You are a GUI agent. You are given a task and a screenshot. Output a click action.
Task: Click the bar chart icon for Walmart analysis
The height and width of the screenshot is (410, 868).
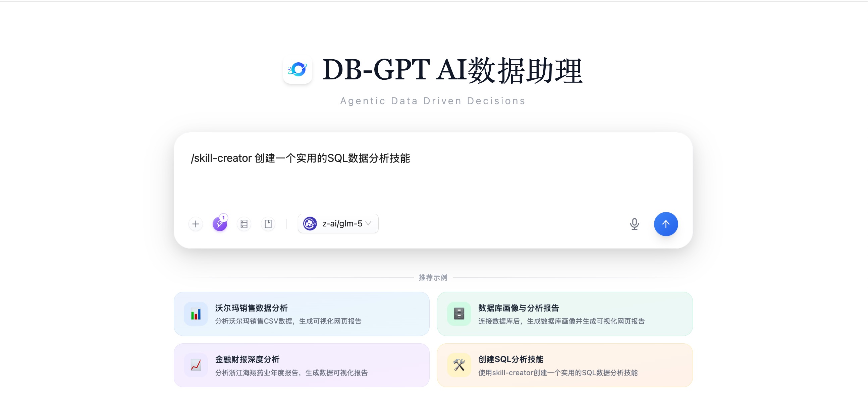point(196,314)
